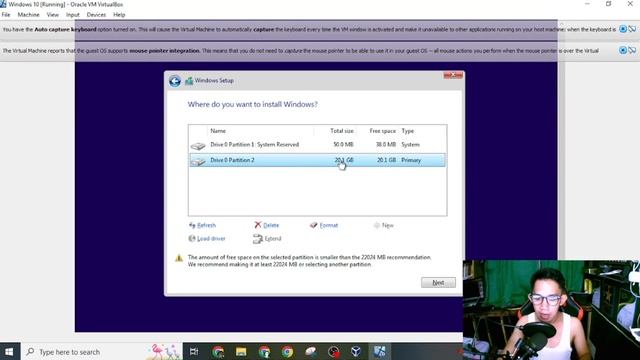Click the Name column header
640x360 pixels.
coord(218,131)
